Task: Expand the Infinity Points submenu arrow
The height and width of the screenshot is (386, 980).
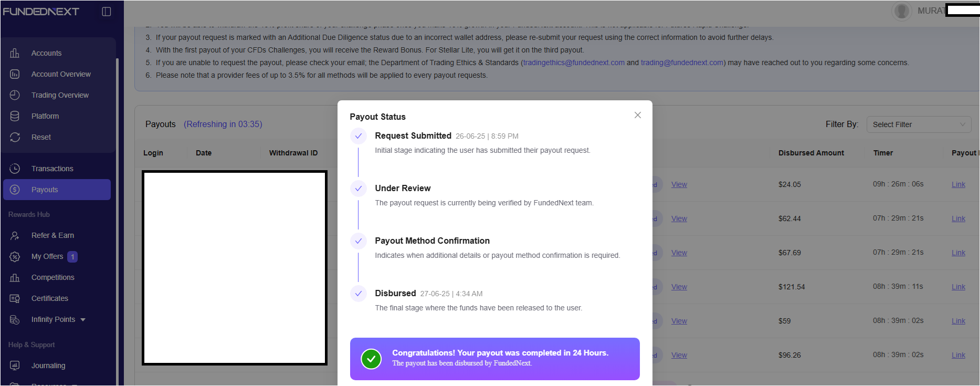Action: click(x=83, y=320)
